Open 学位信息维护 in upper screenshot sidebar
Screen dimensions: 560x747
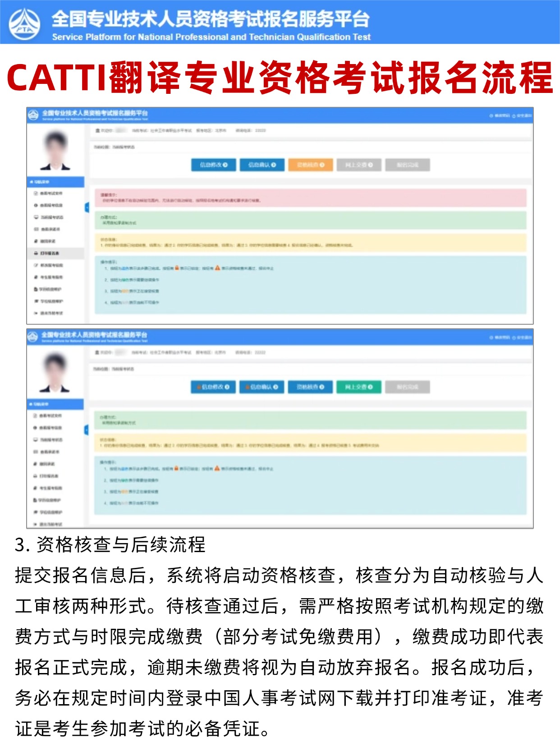pos(49,301)
